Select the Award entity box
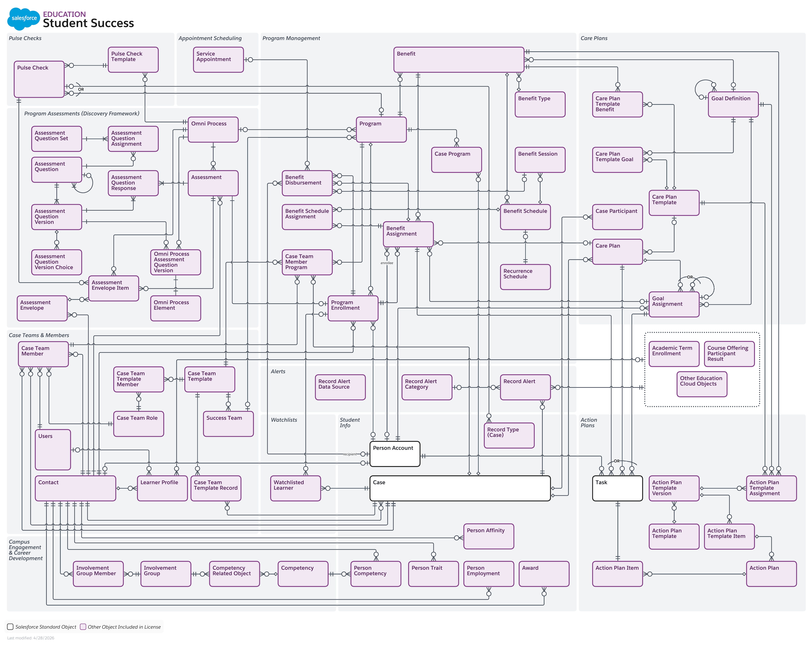 point(544,574)
